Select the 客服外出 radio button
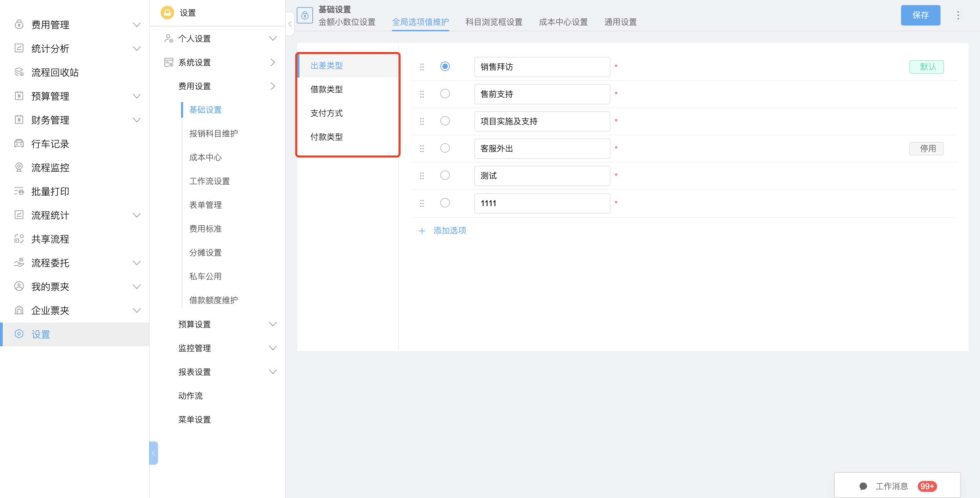Viewport: 980px width, 498px height. pyautogui.click(x=445, y=148)
